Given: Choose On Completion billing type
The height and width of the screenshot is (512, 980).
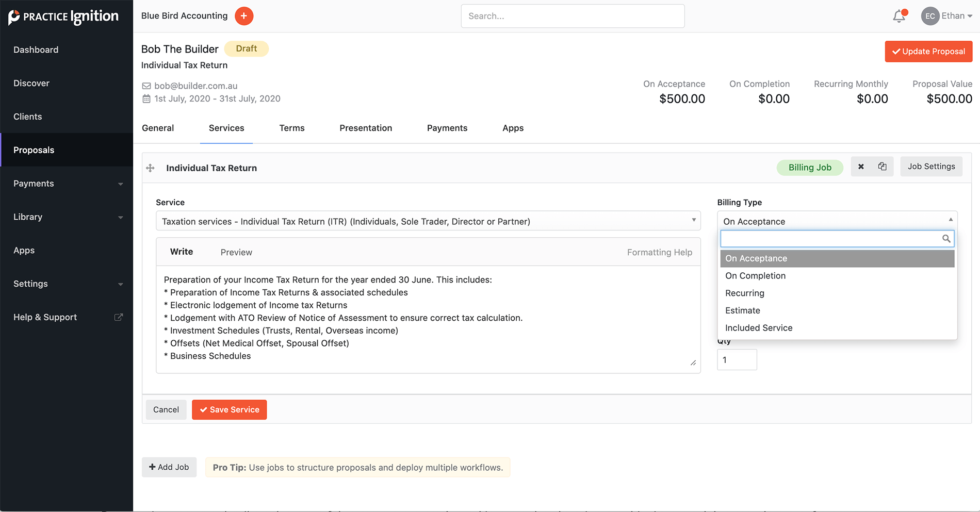Looking at the screenshot, I should click(x=837, y=276).
